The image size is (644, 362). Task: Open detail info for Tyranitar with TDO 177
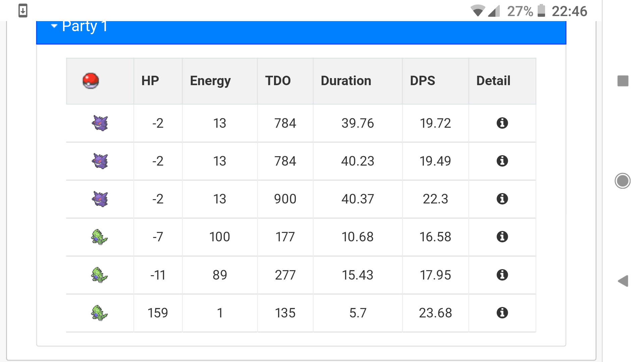click(x=502, y=237)
